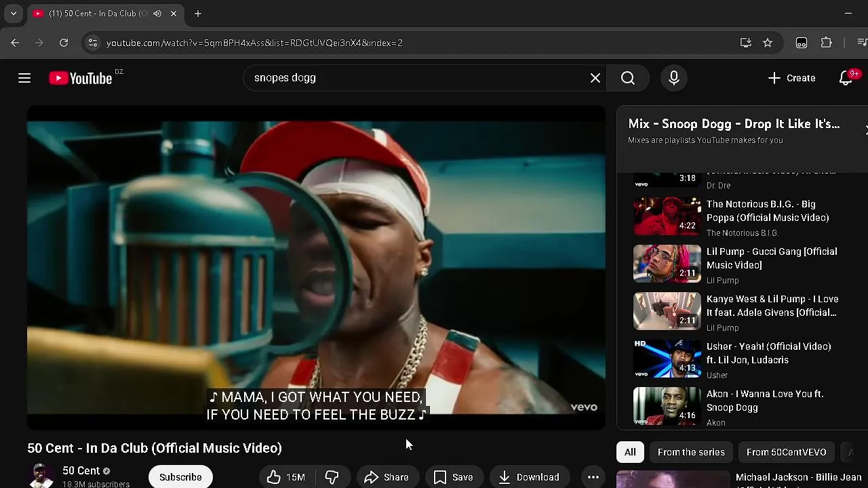Play Akon I Wanna Love You thumbnail
Viewport: 868px width, 488px height.
(x=667, y=406)
